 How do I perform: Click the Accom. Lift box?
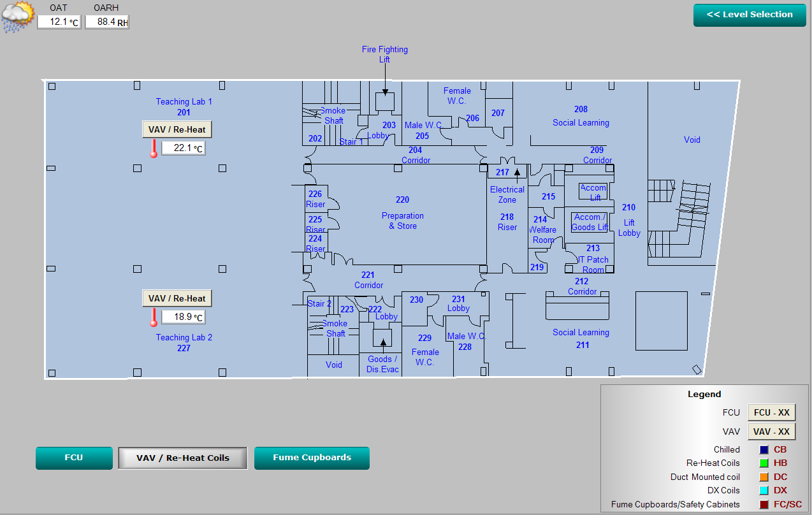click(x=593, y=191)
